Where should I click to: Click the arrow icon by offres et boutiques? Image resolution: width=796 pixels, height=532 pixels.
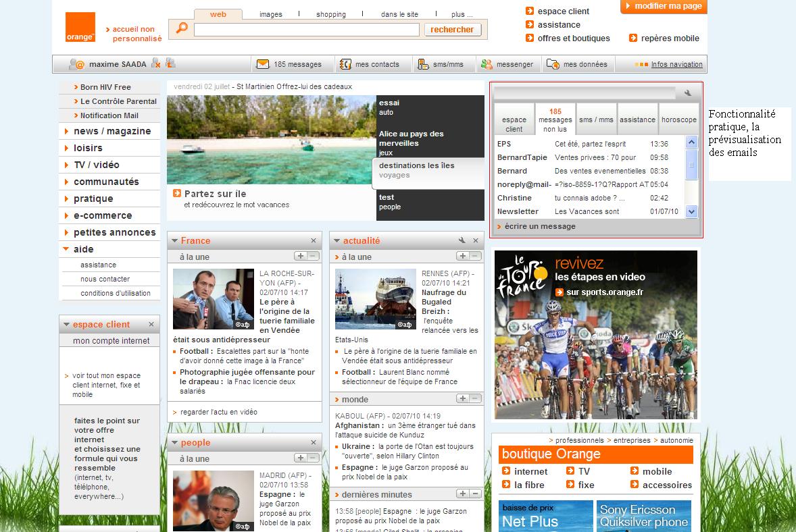point(530,38)
